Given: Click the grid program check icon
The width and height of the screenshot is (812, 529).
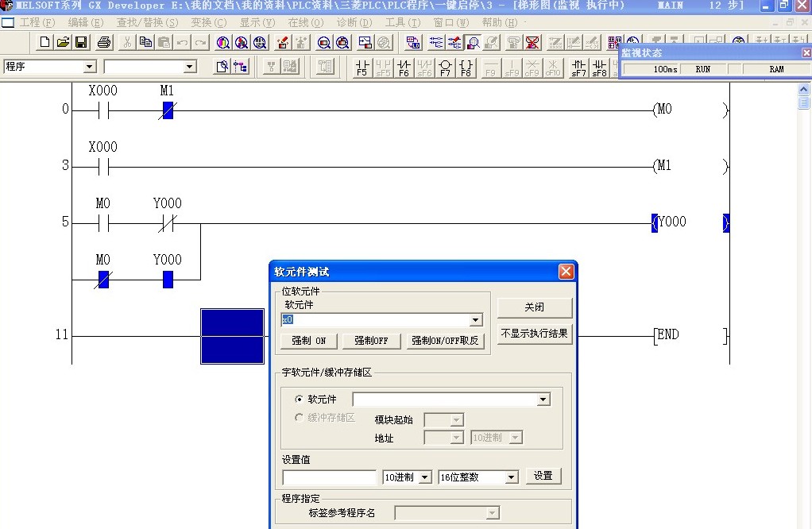Looking at the screenshot, I should 614,42.
